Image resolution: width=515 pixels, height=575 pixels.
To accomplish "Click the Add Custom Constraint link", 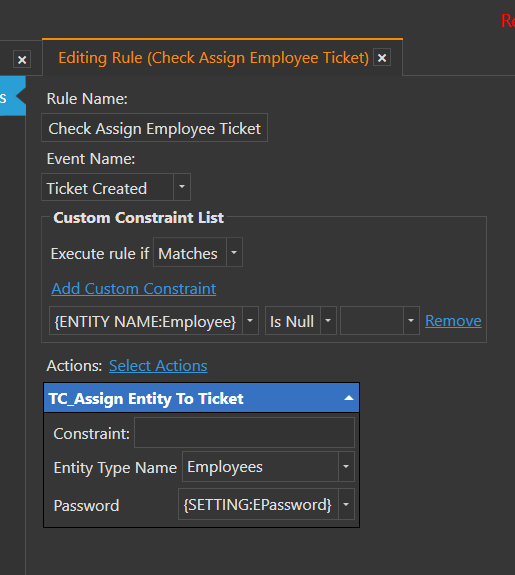I will click(134, 289).
